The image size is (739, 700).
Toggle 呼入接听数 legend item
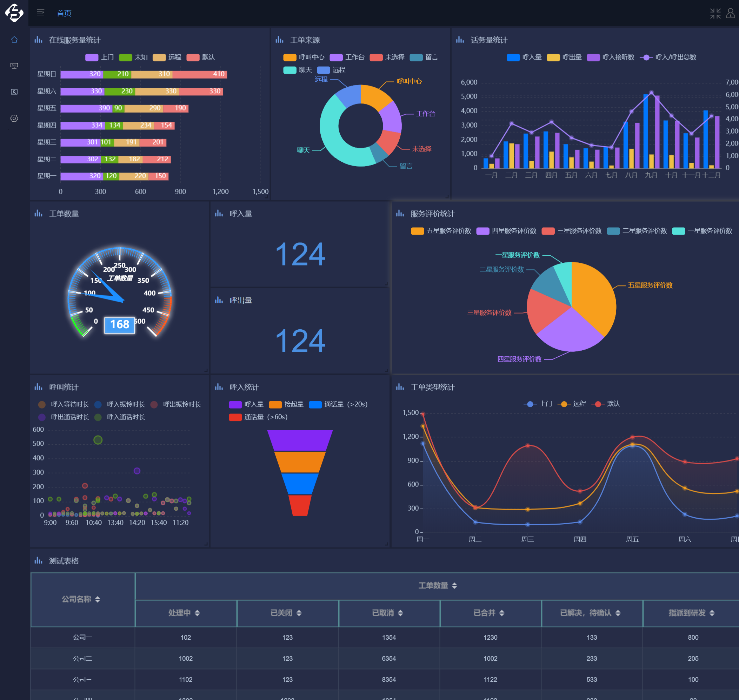[611, 57]
